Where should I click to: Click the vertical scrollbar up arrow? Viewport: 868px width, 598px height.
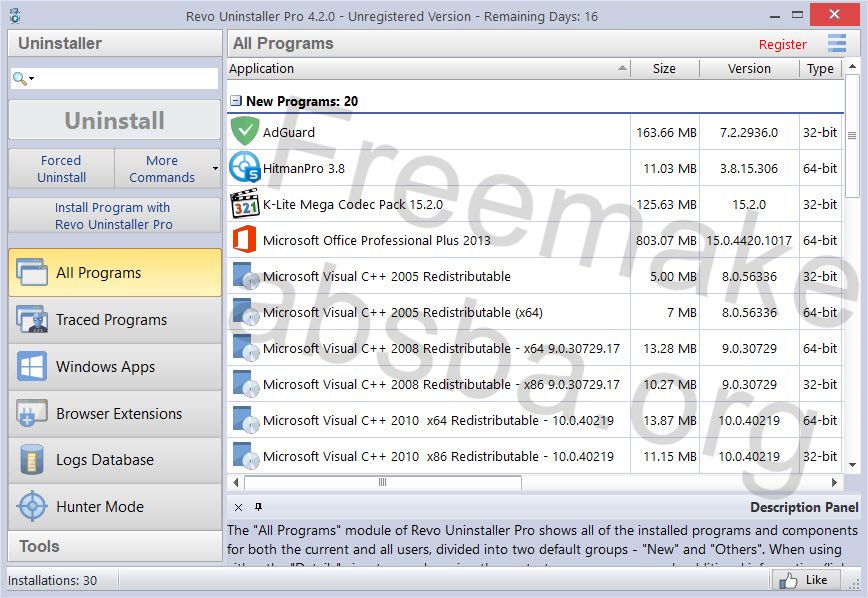[852, 66]
